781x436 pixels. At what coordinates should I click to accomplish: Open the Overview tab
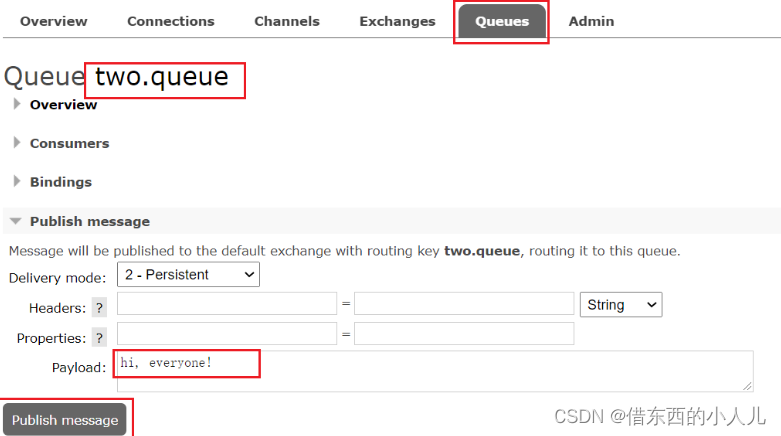53,21
